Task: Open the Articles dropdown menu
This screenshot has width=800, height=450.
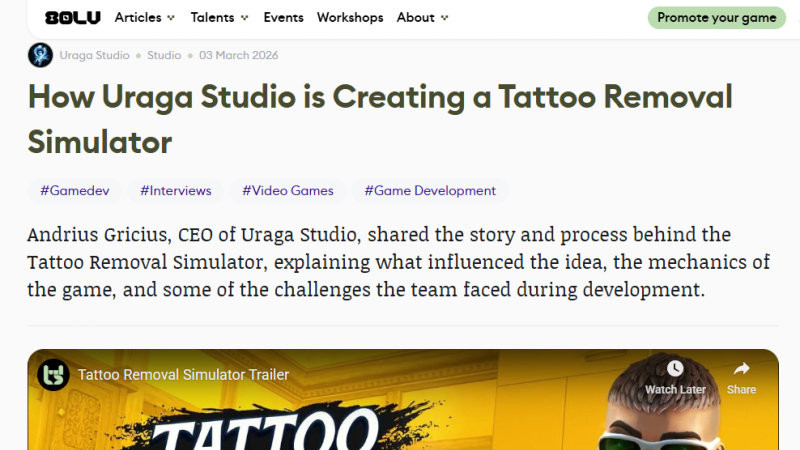Action: (144, 17)
